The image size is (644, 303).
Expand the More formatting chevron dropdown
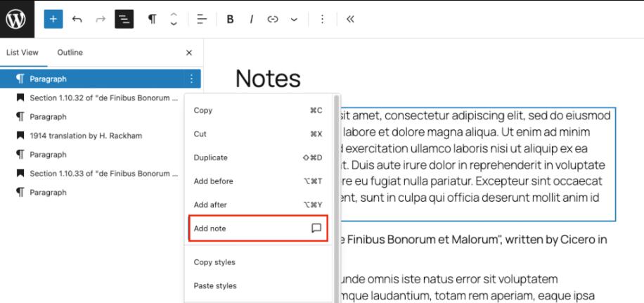click(294, 19)
